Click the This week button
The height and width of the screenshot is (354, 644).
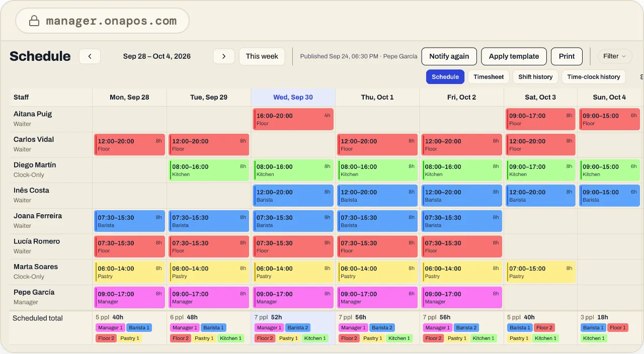(262, 56)
